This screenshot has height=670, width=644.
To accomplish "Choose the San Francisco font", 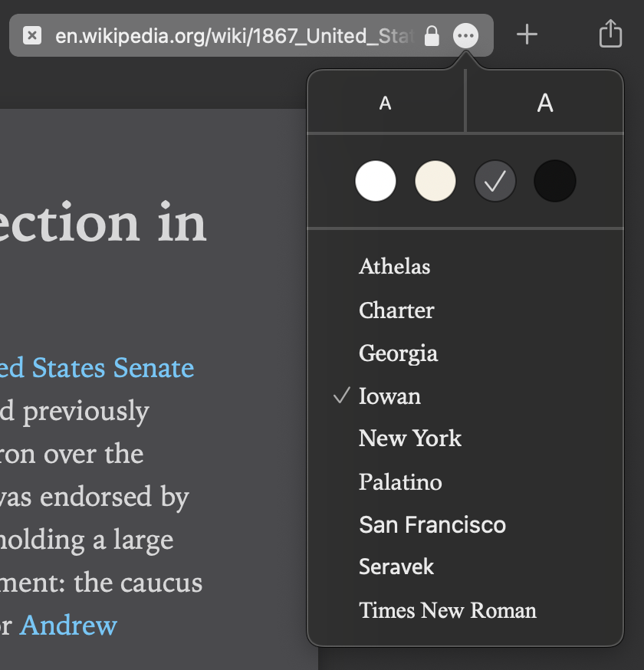I will pos(432,525).
